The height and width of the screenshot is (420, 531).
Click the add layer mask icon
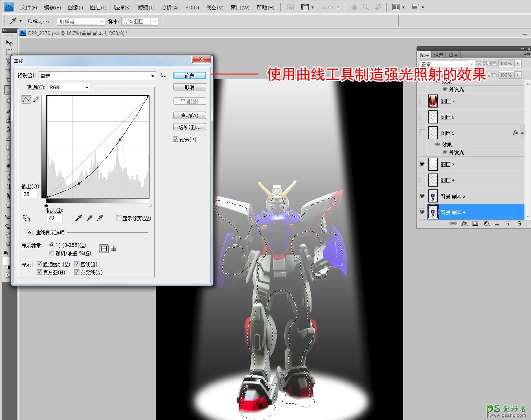(475, 223)
